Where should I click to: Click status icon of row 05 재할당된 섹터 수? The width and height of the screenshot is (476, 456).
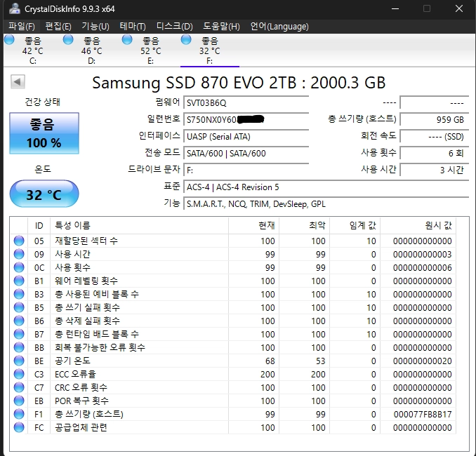point(19,241)
